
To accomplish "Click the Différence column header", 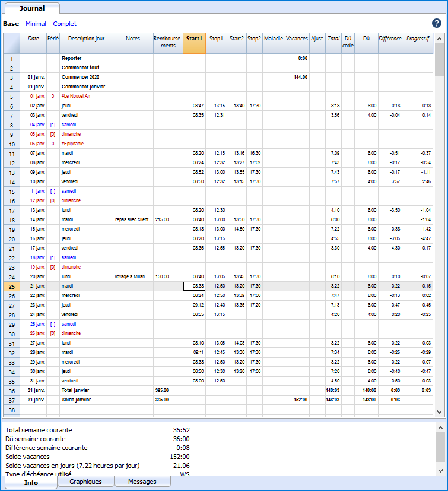I will pyautogui.click(x=390, y=43).
